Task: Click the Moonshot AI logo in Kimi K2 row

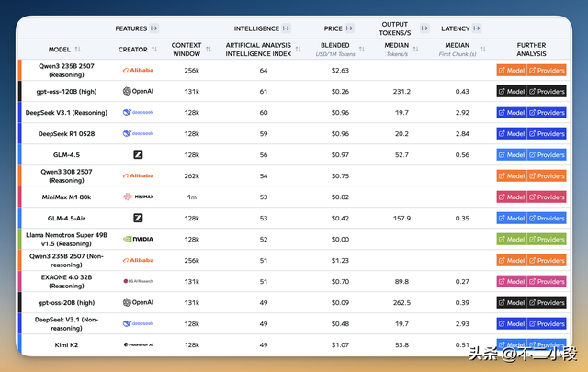Action: point(138,344)
